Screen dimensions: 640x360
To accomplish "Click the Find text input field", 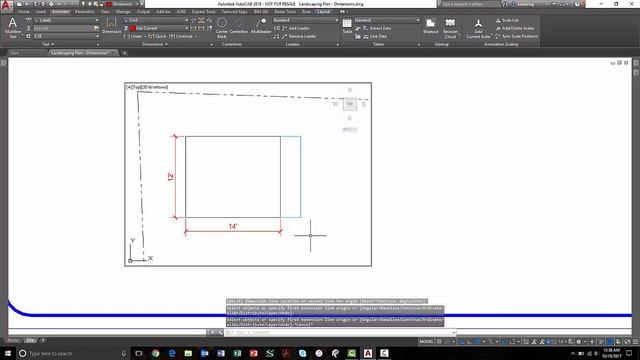I will (x=63, y=28).
